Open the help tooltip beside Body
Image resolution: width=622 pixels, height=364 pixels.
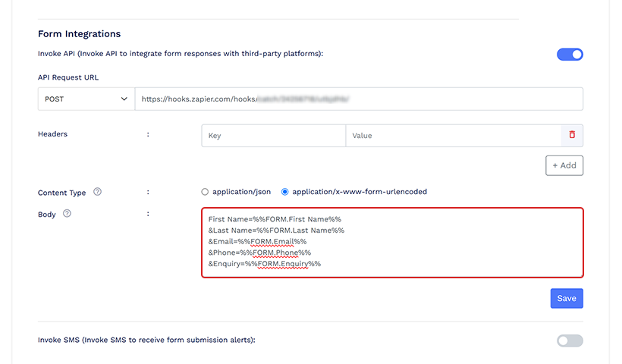[x=67, y=214]
